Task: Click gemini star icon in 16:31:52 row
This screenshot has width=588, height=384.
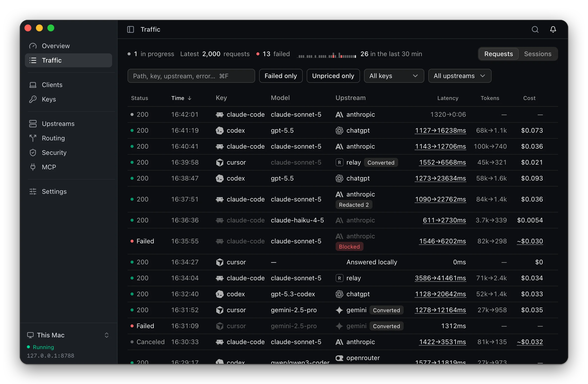Action: [x=339, y=310]
